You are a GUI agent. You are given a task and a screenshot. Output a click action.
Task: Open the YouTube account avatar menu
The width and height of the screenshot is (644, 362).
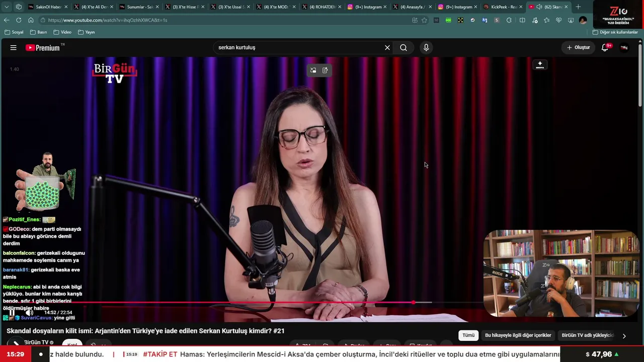pos(624,48)
